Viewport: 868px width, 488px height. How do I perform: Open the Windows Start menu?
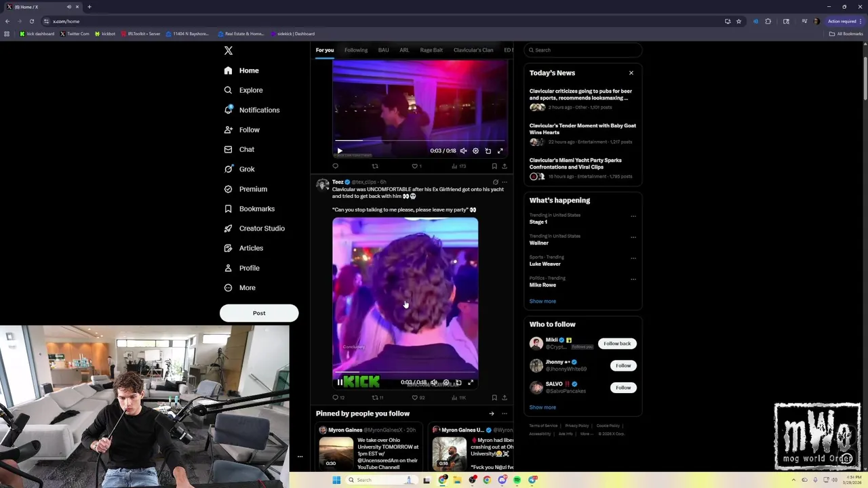(x=336, y=480)
